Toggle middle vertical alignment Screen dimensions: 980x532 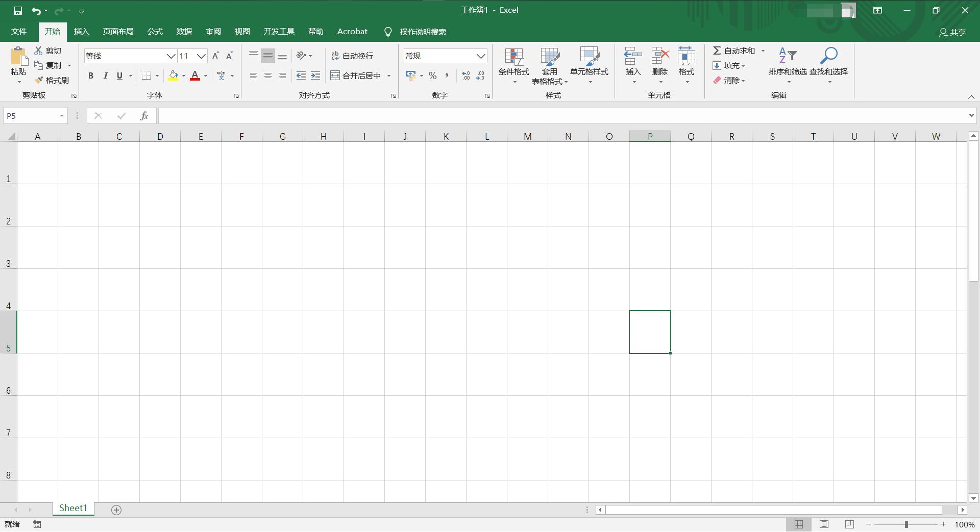pyautogui.click(x=268, y=56)
